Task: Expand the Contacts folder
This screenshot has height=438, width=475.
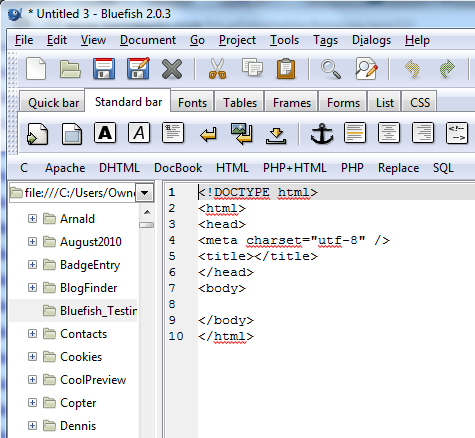Action: click(32, 334)
